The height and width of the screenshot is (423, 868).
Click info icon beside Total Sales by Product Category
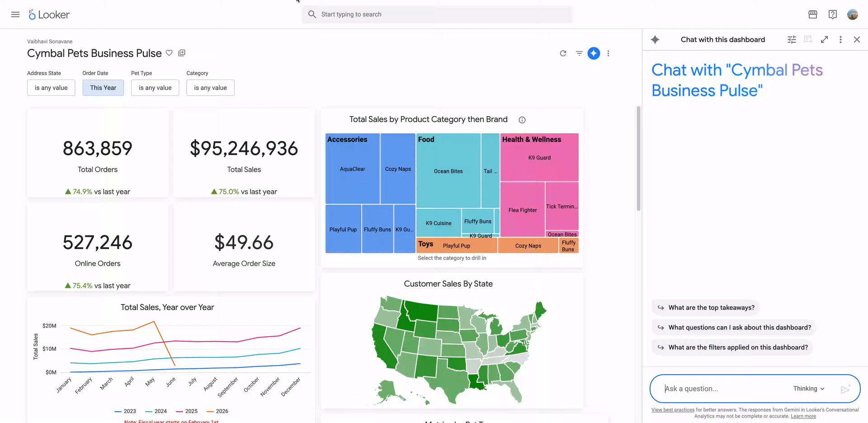coord(522,120)
